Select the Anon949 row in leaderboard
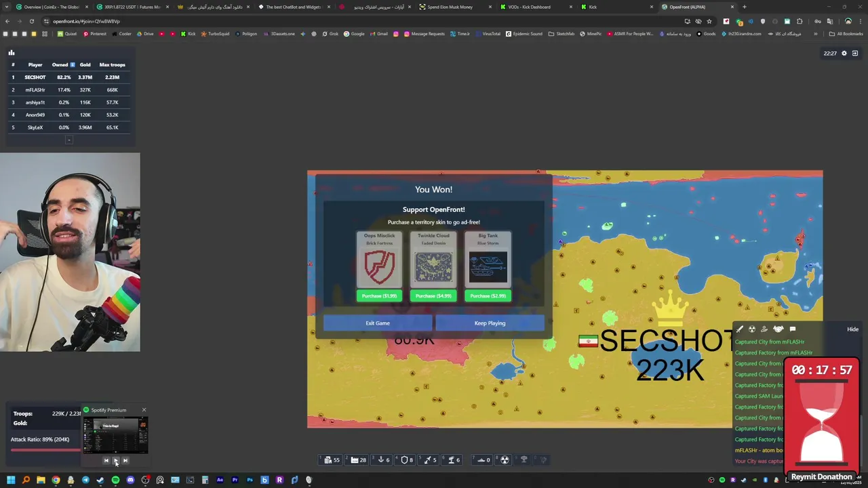868x488 pixels. tap(68, 115)
